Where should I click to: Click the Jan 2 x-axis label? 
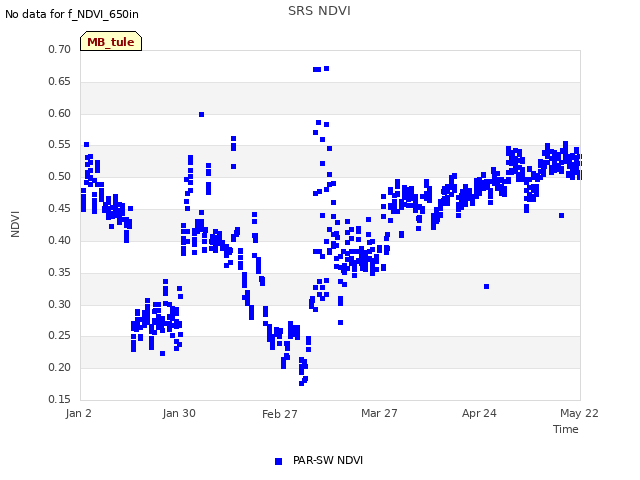tap(78, 413)
